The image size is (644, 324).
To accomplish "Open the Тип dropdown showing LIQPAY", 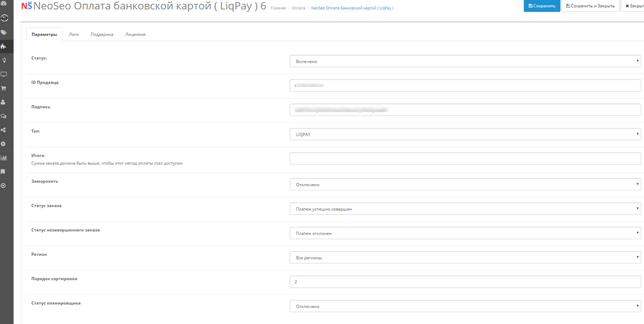I will pos(465,134).
